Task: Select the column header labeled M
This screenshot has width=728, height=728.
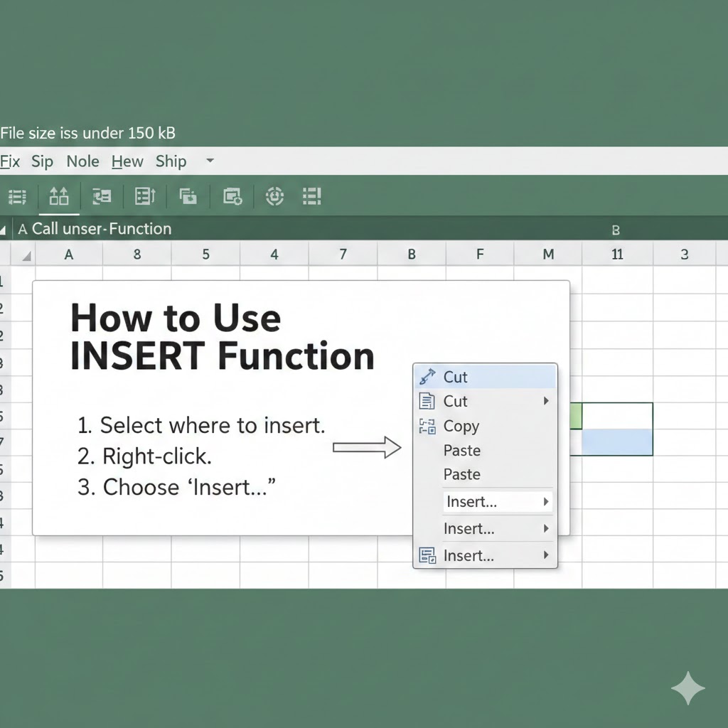Action: tap(548, 255)
